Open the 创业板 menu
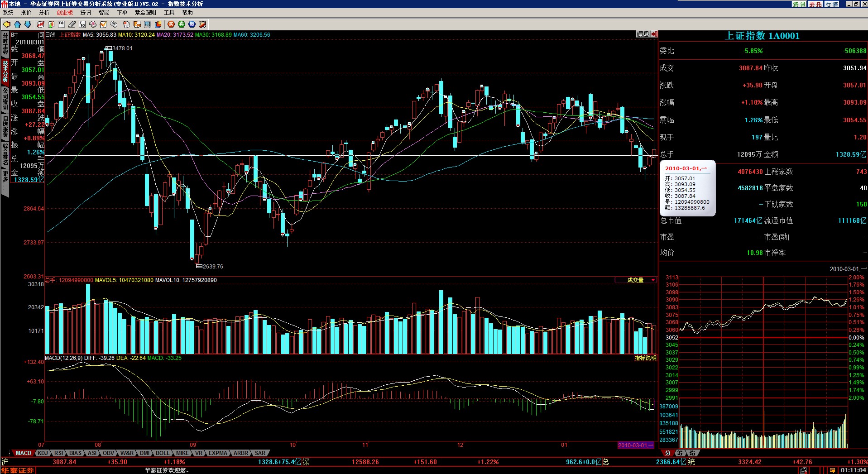This screenshot has width=868, height=474. coord(65,13)
